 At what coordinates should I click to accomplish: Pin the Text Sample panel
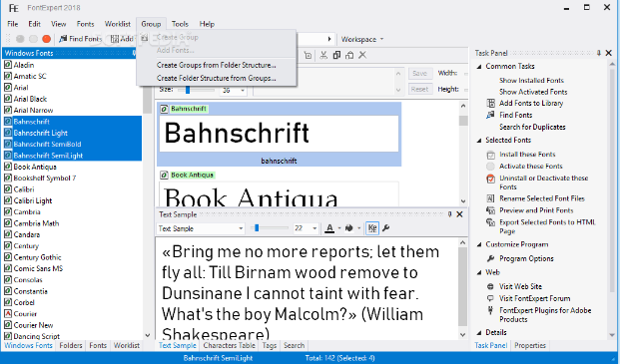click(449, 214)
